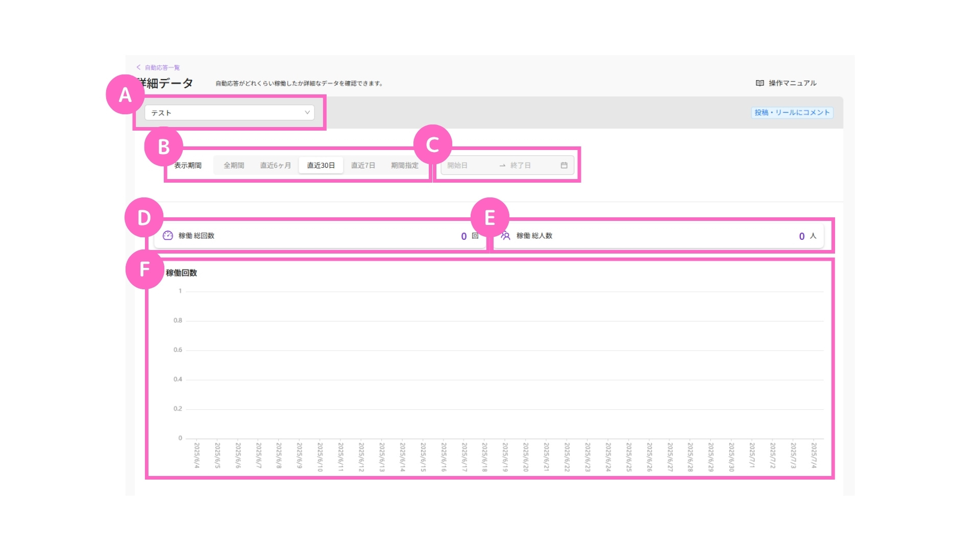The height and width of the screenshot is (551, 980).
Task: Click the テスト dropdown arrow
Action: [307, 113]
